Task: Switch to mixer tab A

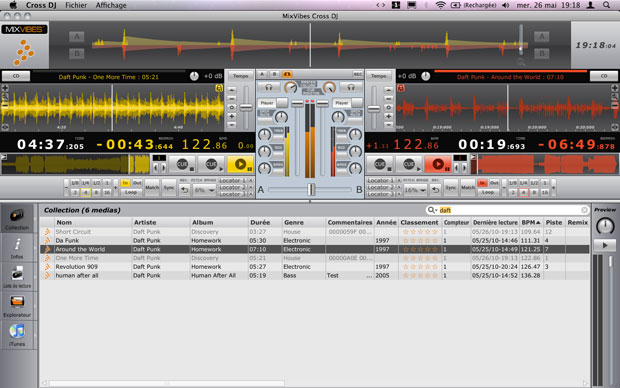Action: tap(262, 74)
